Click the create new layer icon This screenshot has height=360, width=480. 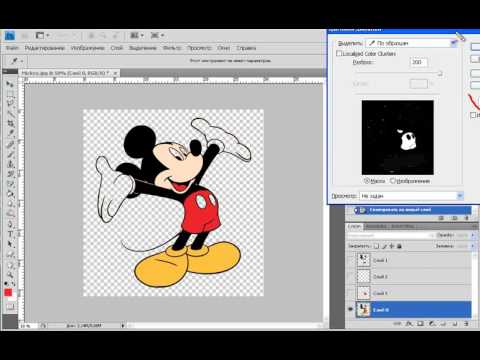455,323
